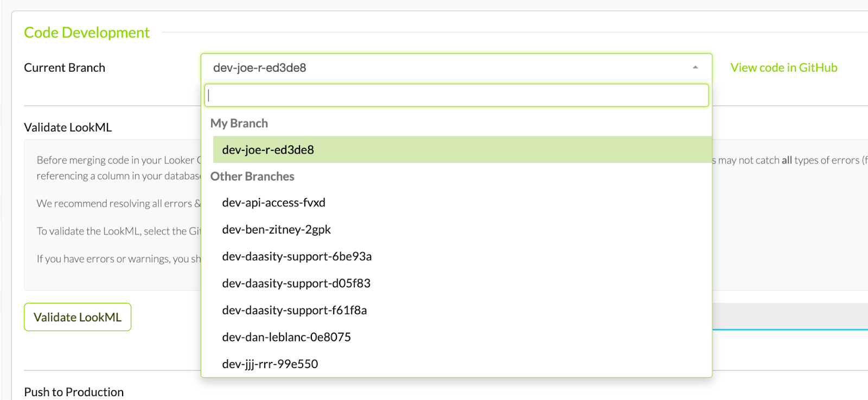
Task: Choose dev-daasity-support-f61f8a from the list
Action: 295,310
